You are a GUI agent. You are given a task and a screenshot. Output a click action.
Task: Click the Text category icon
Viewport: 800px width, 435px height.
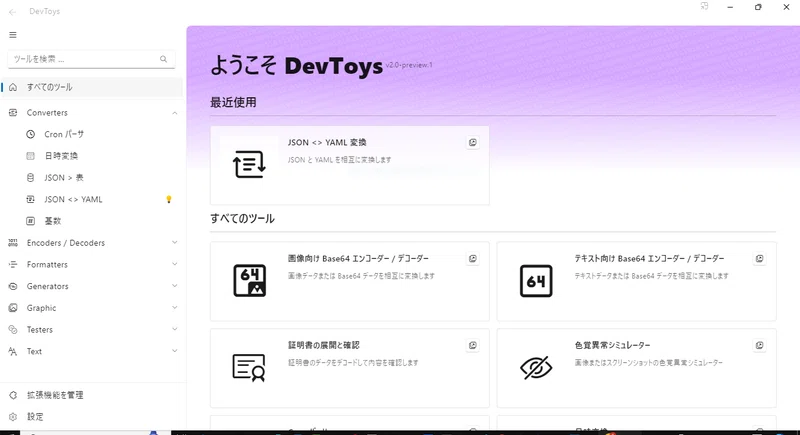click(x=13, y=351)
